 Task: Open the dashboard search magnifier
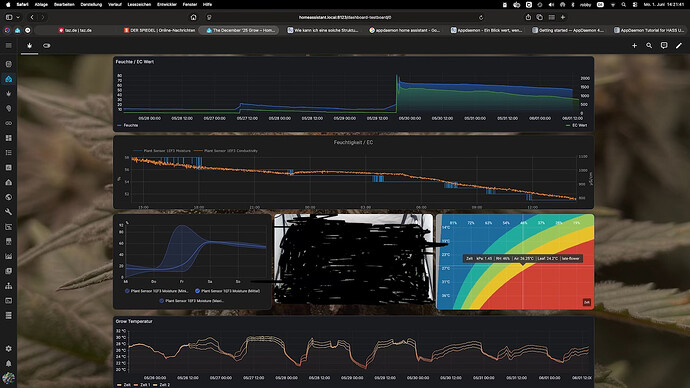click(x=649, y=45)
